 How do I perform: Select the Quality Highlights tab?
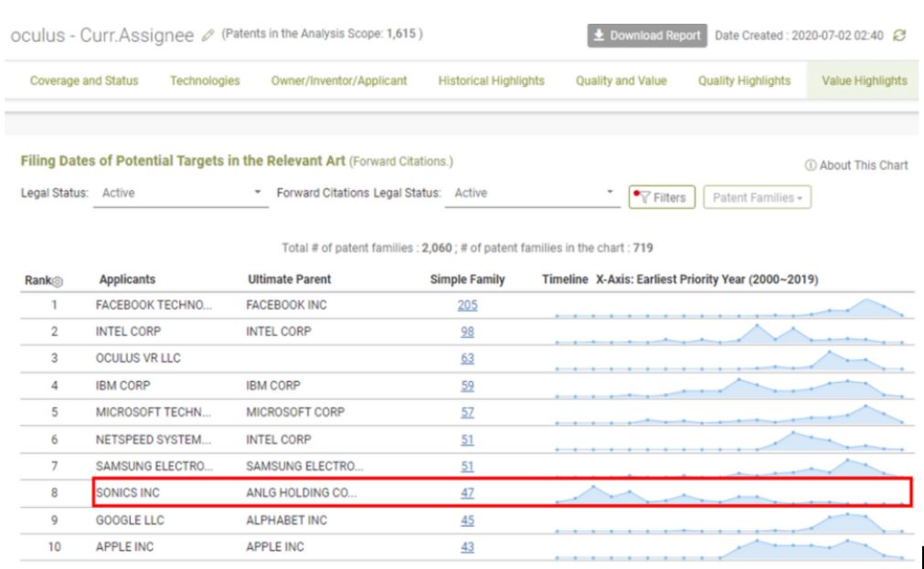744,80
